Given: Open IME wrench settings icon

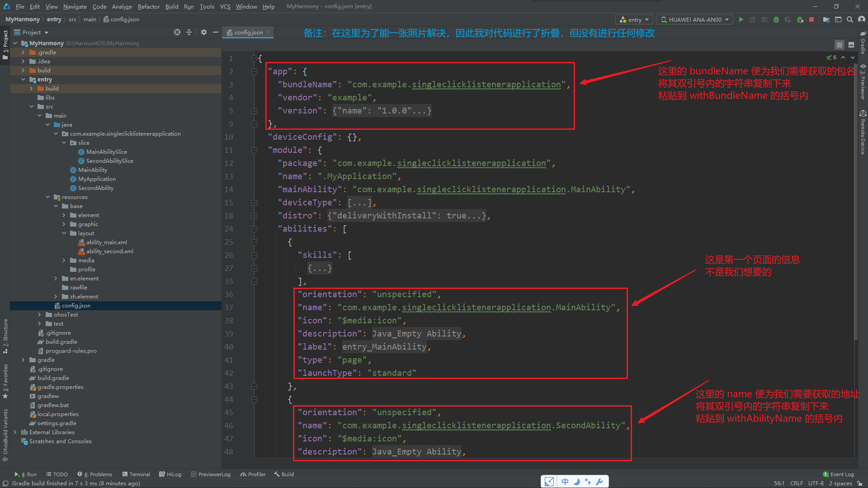Looking at the screenshot, I should (599, 482).
